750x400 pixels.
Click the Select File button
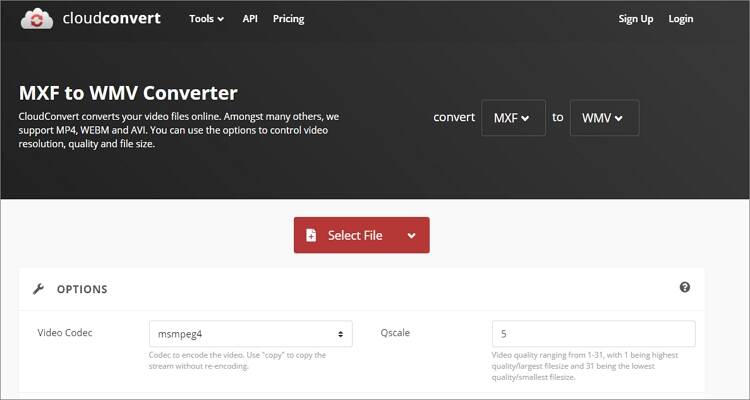(362, 235)
